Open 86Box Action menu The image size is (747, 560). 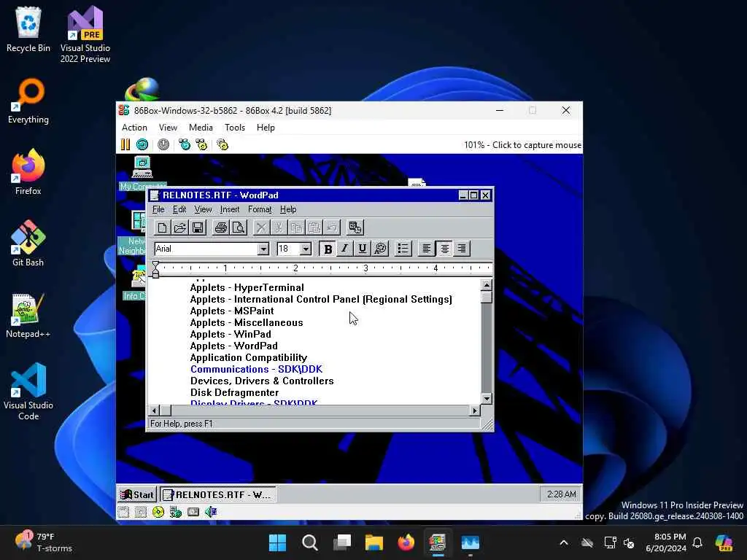tap(134, 128)
